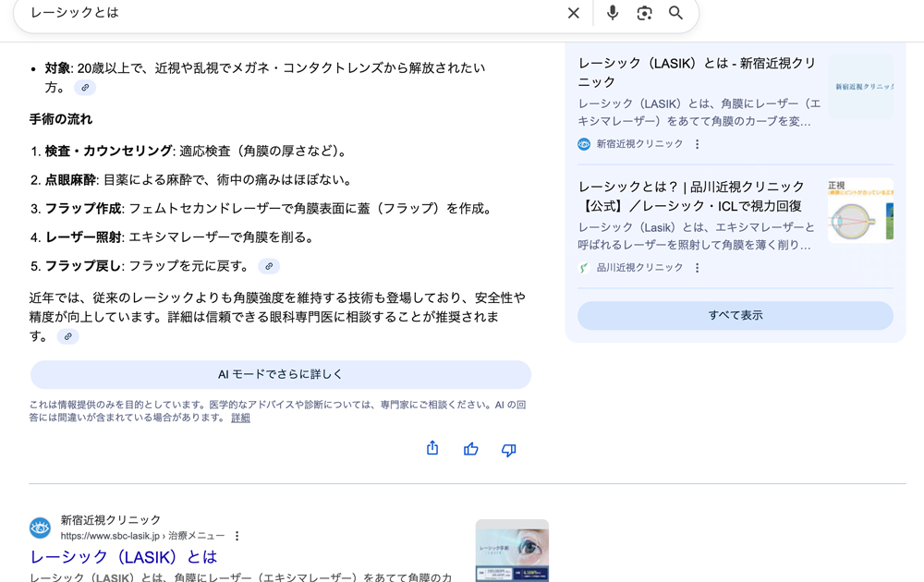Open source link chip after フラップ戻し step
Image resolution: width=924 pixels, height=582 pixels.
(x=269, y=266)
